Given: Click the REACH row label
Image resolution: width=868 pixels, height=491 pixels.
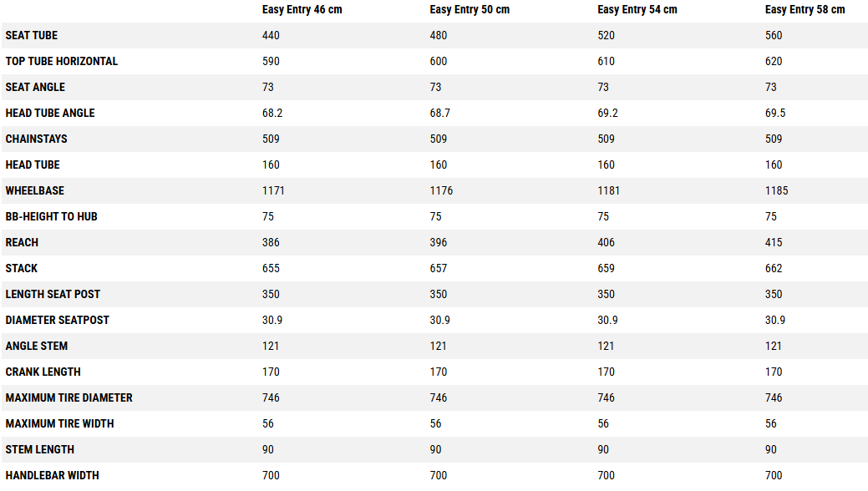Looking at the screenshot, I should tap(23, 243).
